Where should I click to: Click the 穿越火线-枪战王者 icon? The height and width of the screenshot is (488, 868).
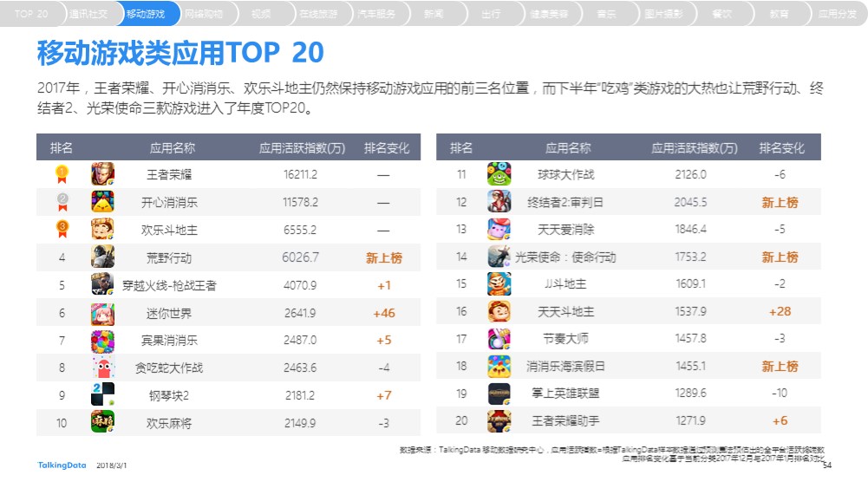[x=102, y=284]
